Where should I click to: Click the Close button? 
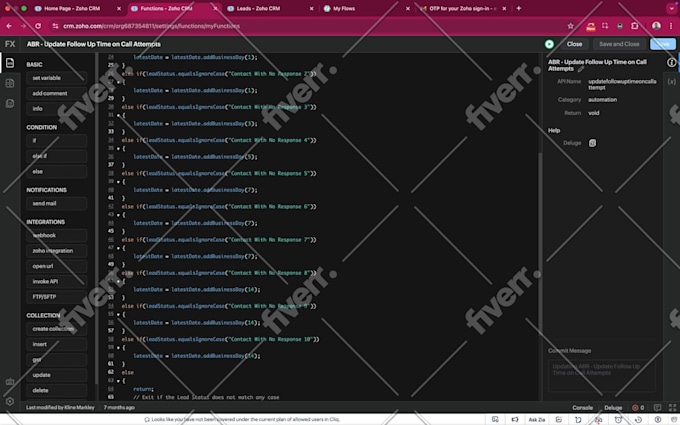pyautogui.click(x=574, y=44)
